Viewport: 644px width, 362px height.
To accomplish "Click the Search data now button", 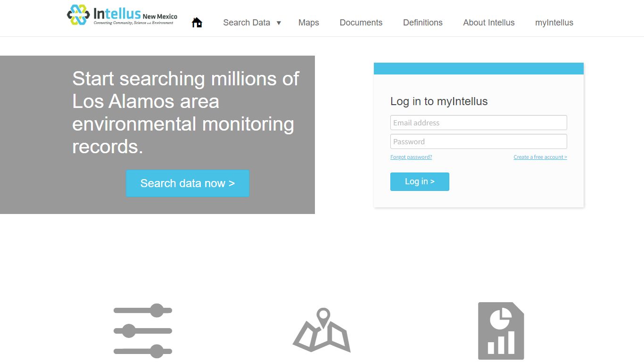I will tap(188, 183).
